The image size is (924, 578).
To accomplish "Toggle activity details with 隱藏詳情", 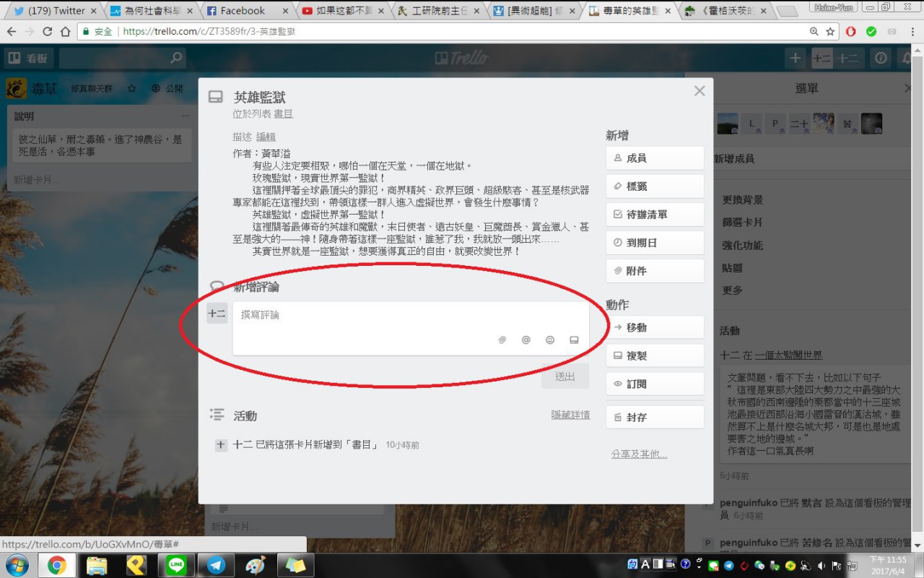I will 570,415.
